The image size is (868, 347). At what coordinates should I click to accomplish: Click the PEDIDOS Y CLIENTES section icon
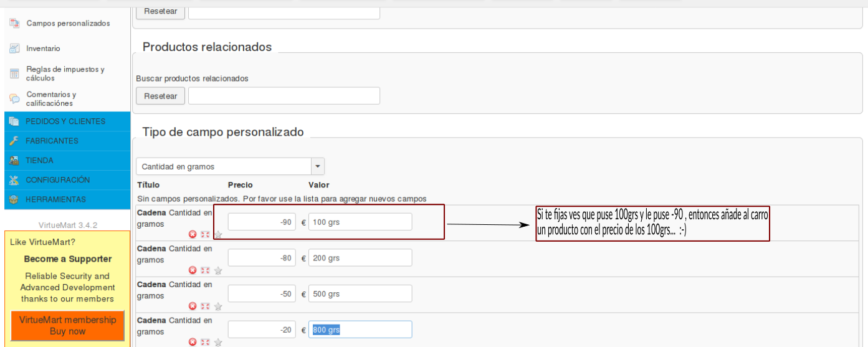pyautogui.click(x=14, y=121)
